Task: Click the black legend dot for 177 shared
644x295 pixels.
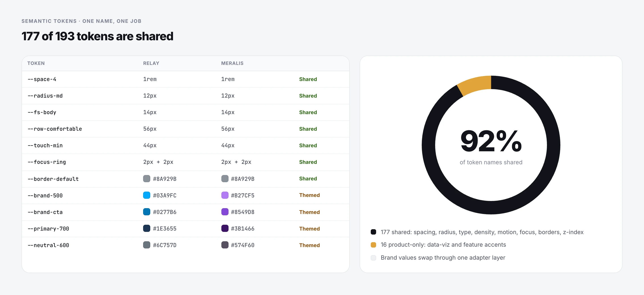Action: tap(373, 232)
